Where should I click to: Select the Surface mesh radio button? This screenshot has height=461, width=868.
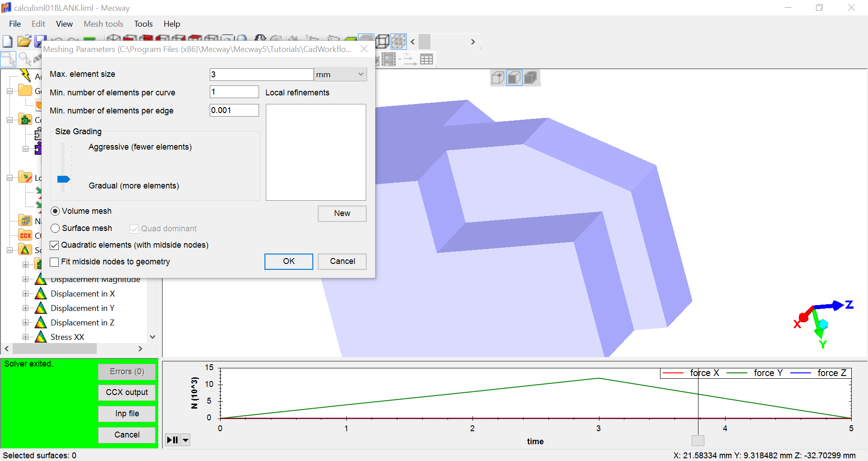[55, 228]
